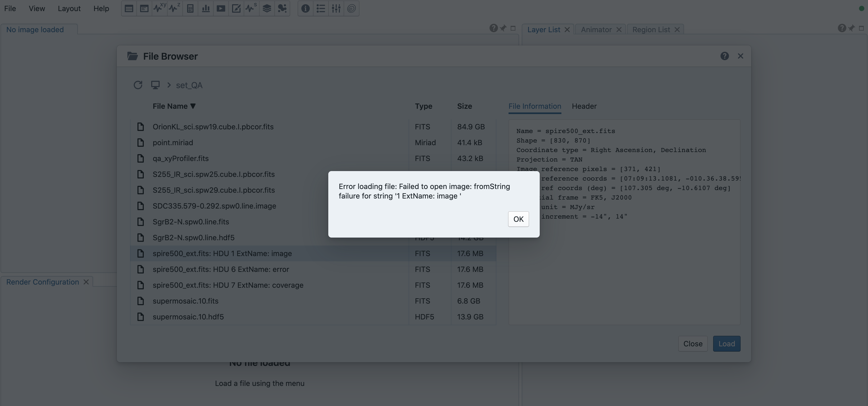
Task: Refresh the file browser listing
Action: [138, 85]
